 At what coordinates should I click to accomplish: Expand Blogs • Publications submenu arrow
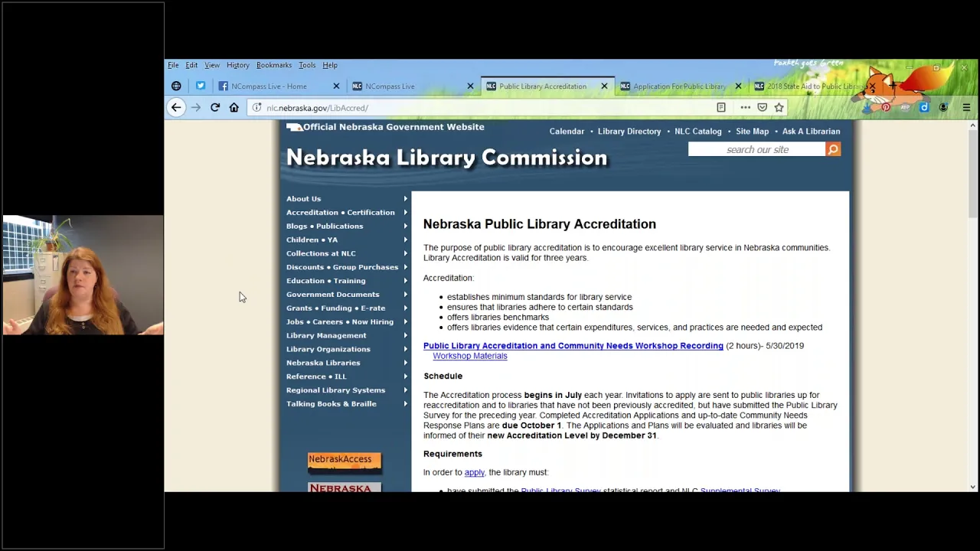click(406, 227)
